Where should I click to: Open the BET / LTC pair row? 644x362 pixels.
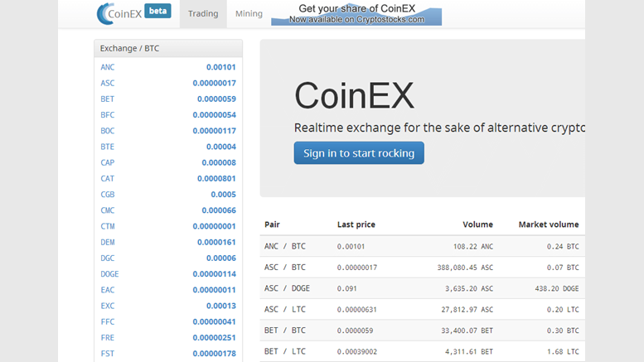(x=284, y=351)
